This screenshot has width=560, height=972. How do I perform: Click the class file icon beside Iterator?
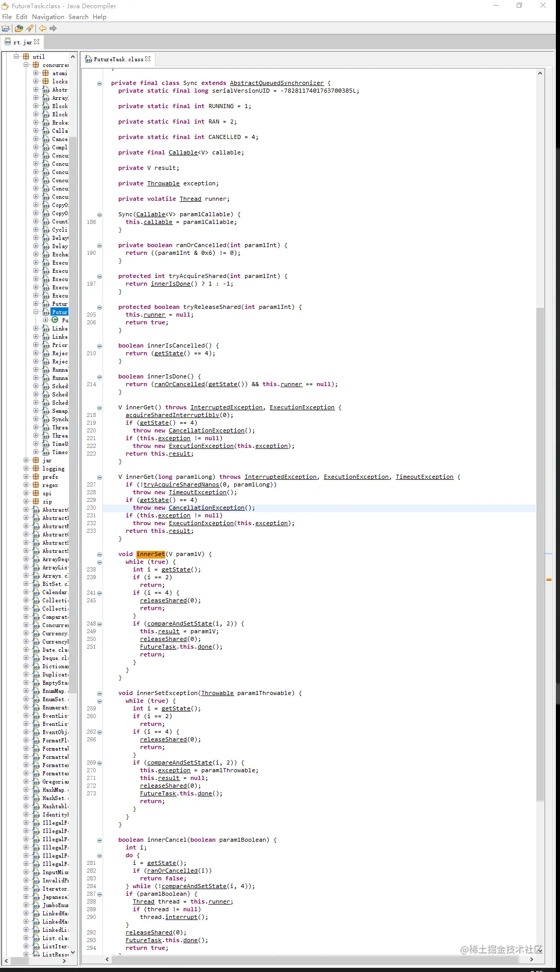click(36, 889)
